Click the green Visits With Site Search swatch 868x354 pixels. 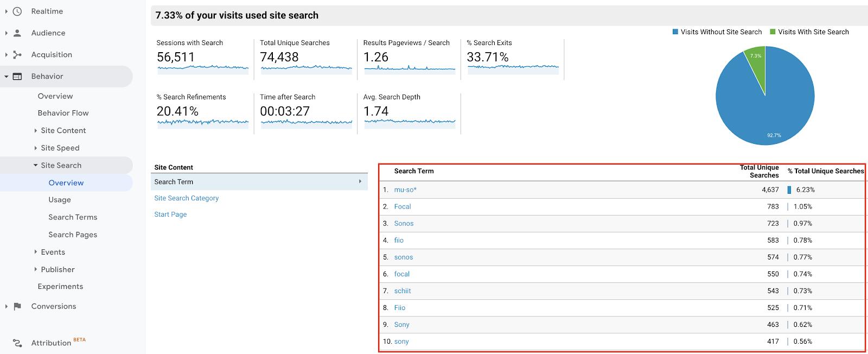(x=773, y=32)
